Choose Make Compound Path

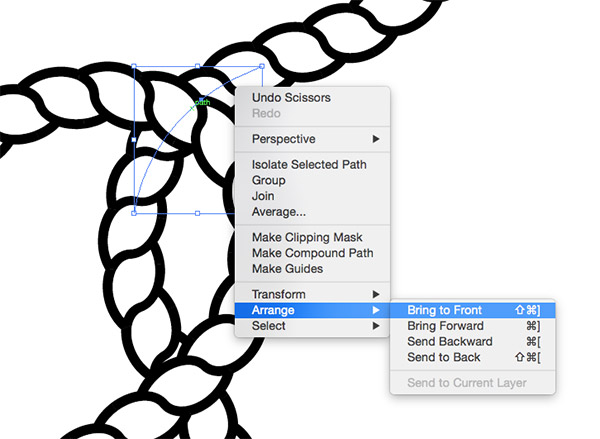click(x=312, y=253)
